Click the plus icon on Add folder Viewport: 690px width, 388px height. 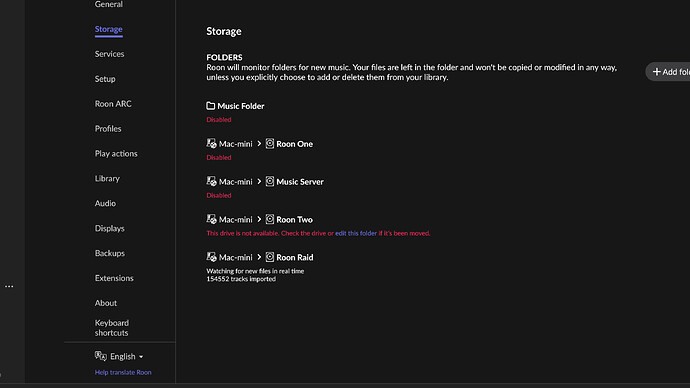point(657,72)
